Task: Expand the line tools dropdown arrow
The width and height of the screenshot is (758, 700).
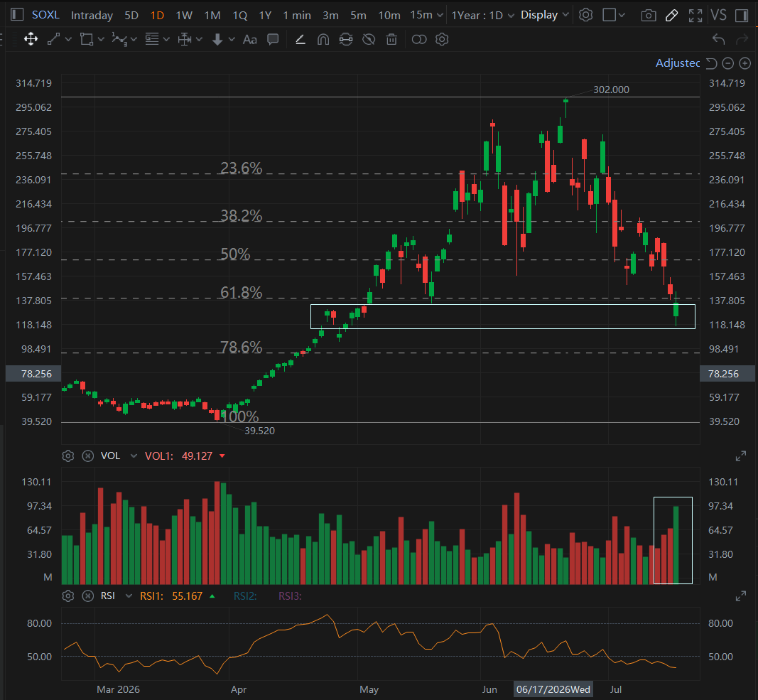Action: (x=68, y=39)
